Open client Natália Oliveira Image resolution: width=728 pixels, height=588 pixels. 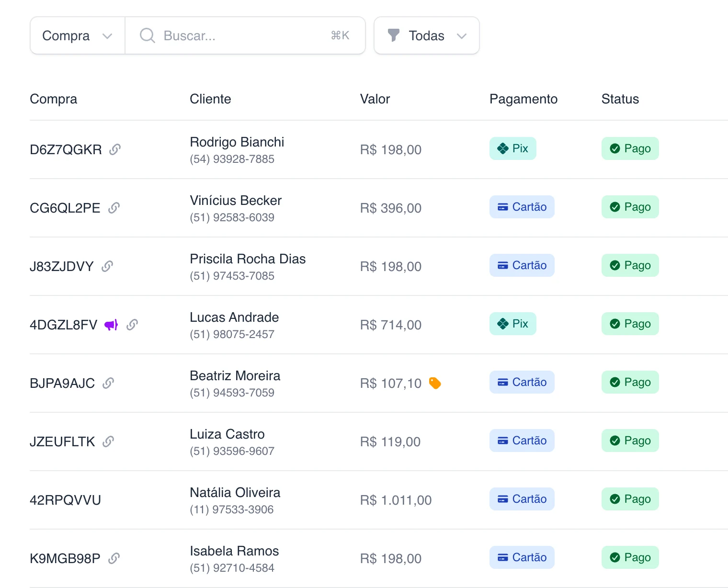point(235,493)
